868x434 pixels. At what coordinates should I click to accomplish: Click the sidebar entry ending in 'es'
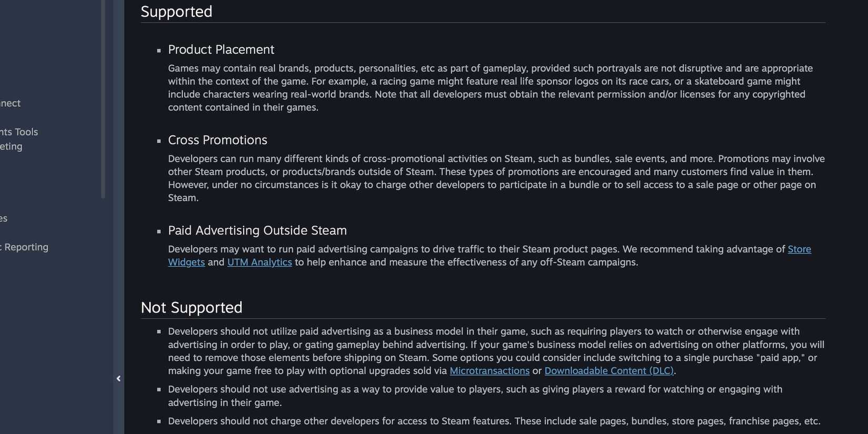[x=4, y=218]
